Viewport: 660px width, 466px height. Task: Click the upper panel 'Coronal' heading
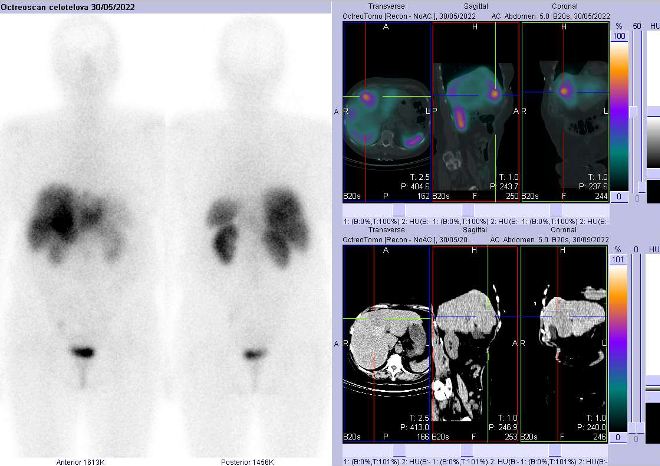(x=564, y=6)
